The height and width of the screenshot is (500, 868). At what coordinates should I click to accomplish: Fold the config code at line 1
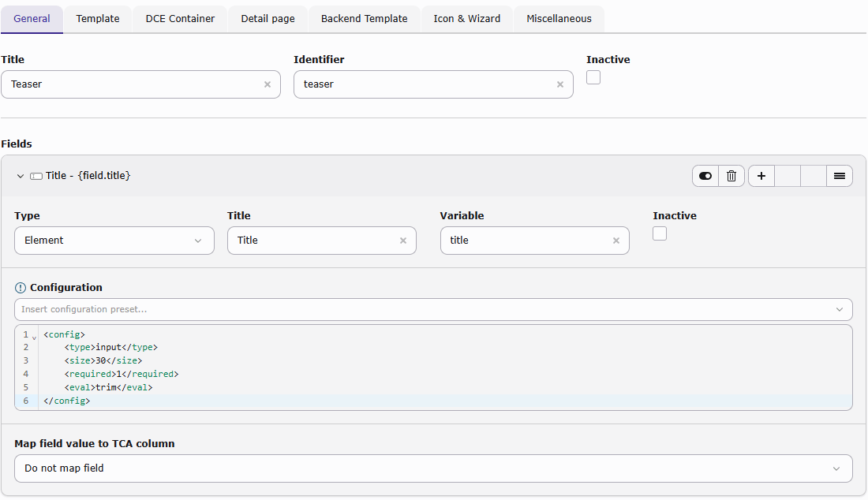pyautogui.click(x=34, y=337)
